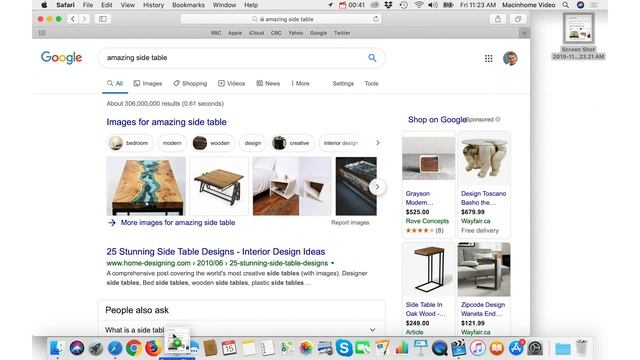Open the Time Machine menu bar icon
Screen dimensions: 640x360
(403, 5)
